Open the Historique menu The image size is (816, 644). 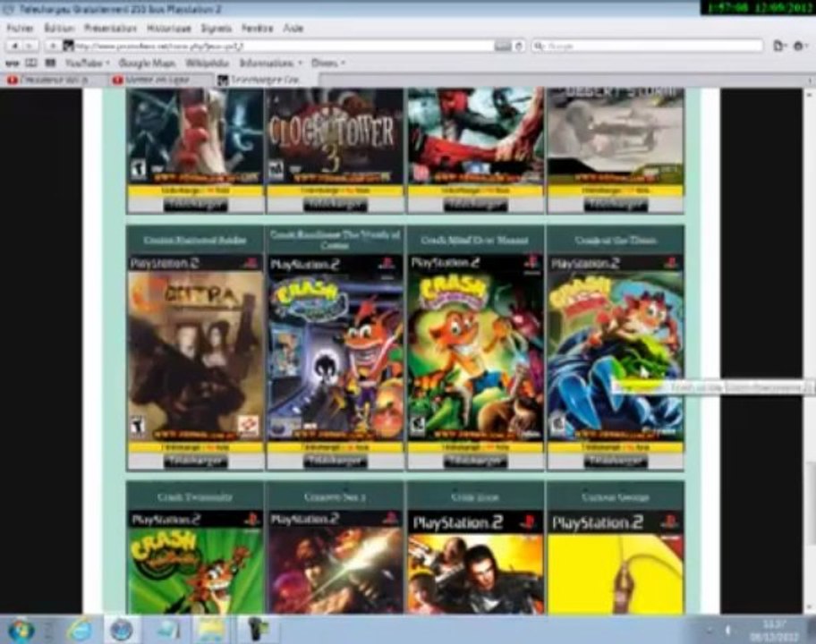(x=168, y=28)
